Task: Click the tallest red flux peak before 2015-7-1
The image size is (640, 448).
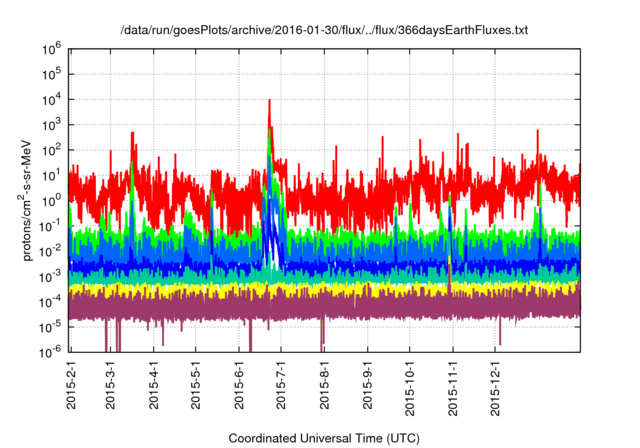Action: coord(269,101)
